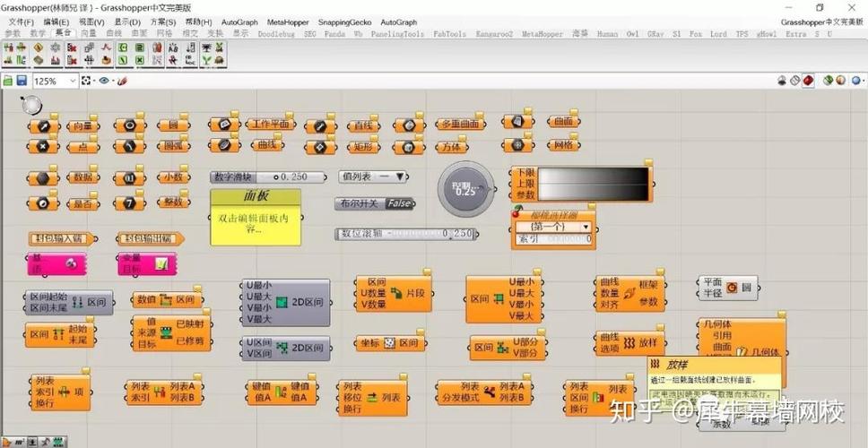Select the arc parameter icon component

(129, 147)
